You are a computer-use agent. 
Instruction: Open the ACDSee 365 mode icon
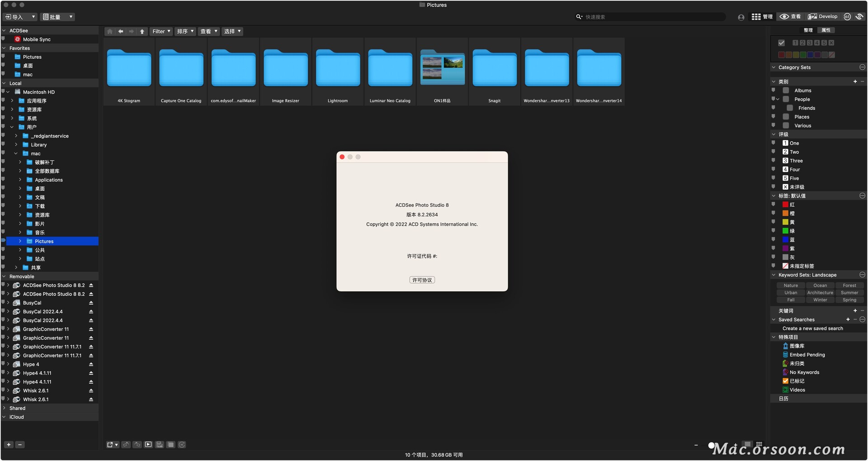[x=847, y=17]
